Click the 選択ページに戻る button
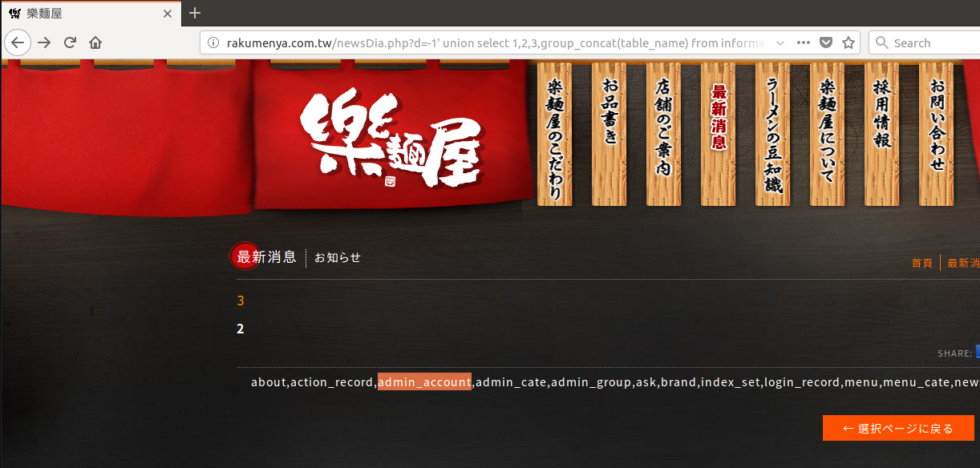The height and width of the screenshot is (468, 980). click(898, 429)
